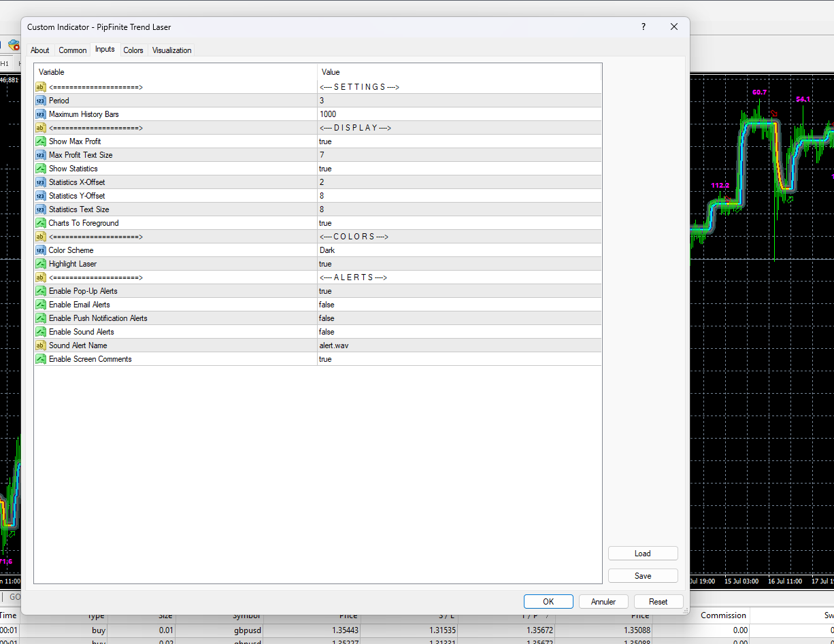Click the Load button
This screenshot has height=644, width=834.
(x=643, y=554)
